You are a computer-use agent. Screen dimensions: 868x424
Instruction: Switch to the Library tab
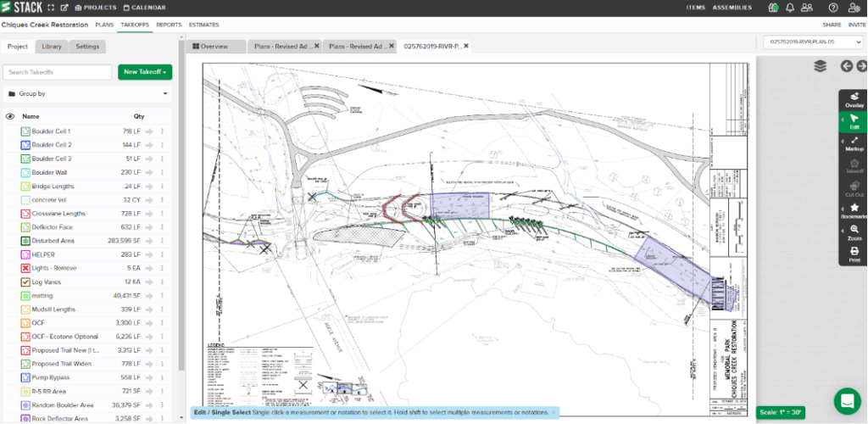(x=52, y=47)
